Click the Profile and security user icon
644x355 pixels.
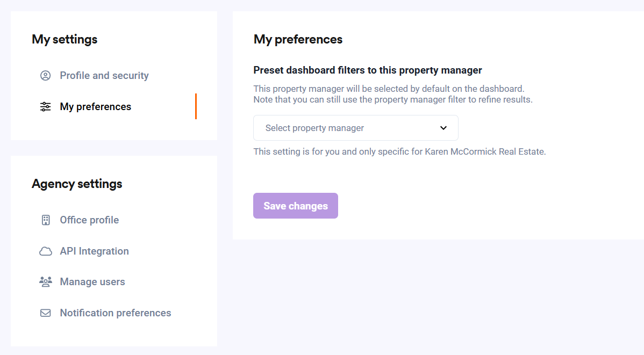(x=45, y=76)
